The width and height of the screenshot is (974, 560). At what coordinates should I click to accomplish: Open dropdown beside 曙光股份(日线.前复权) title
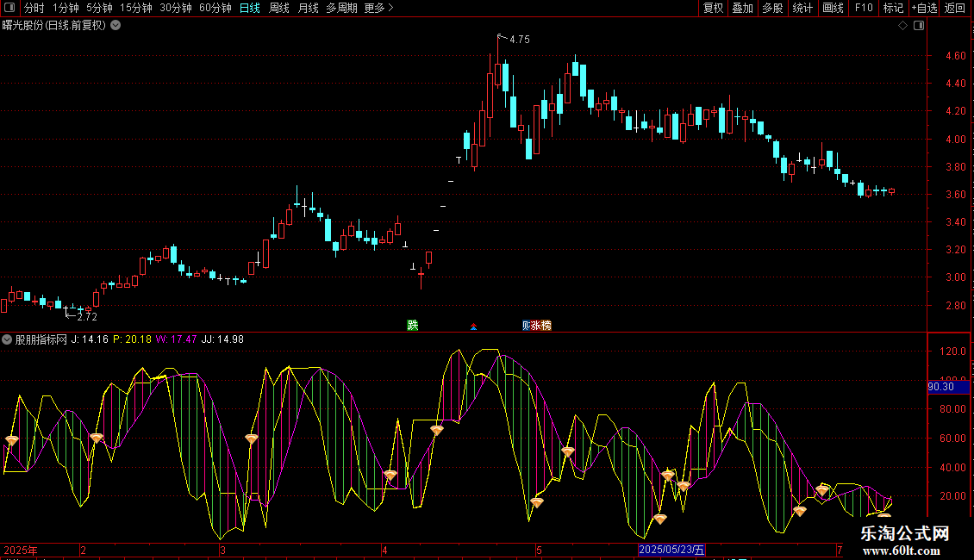tap(116, 26)
